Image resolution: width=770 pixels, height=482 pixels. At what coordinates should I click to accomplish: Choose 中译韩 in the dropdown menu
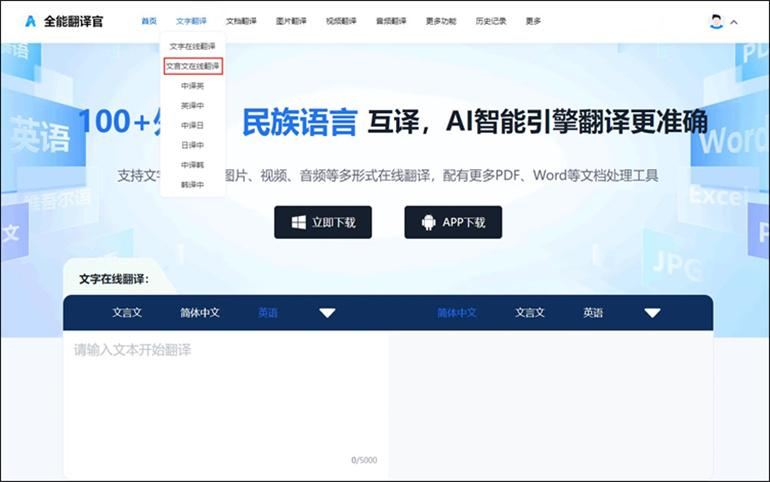tap(192, 165)
